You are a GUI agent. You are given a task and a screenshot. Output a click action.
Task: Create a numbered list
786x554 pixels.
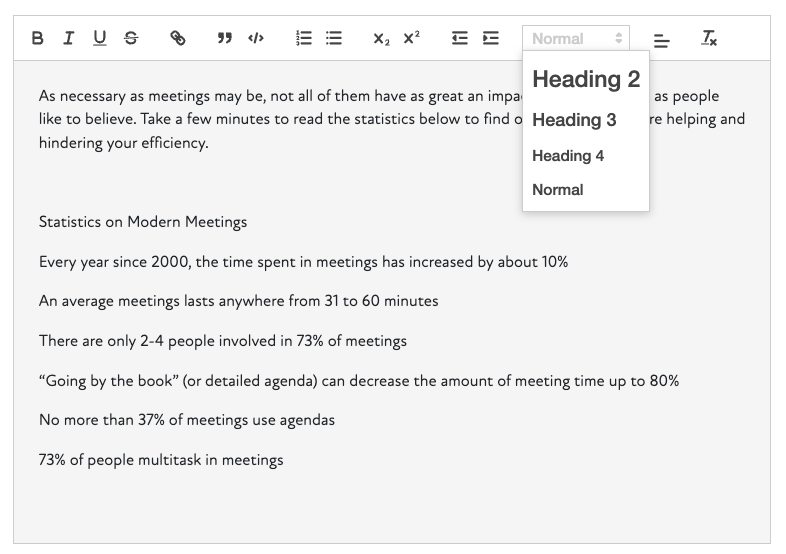coord(304,38)
